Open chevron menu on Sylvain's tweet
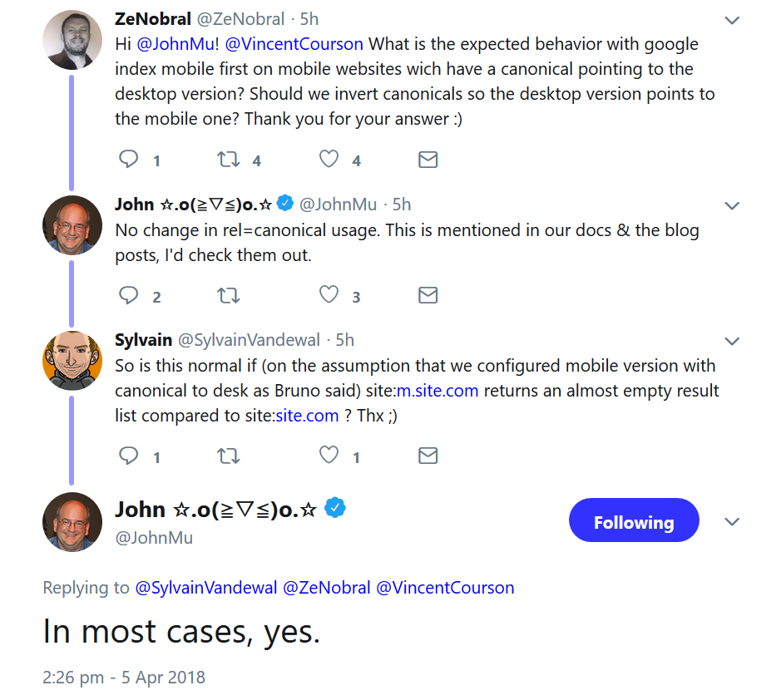The height and width of the screenshot is (700, 781). click(x=732, y=341)
